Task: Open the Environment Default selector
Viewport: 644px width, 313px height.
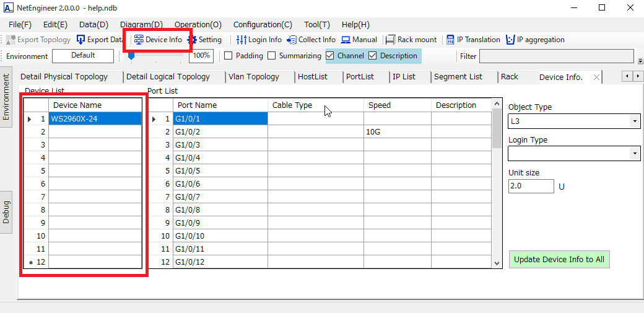Action: [x=83, y=56]
